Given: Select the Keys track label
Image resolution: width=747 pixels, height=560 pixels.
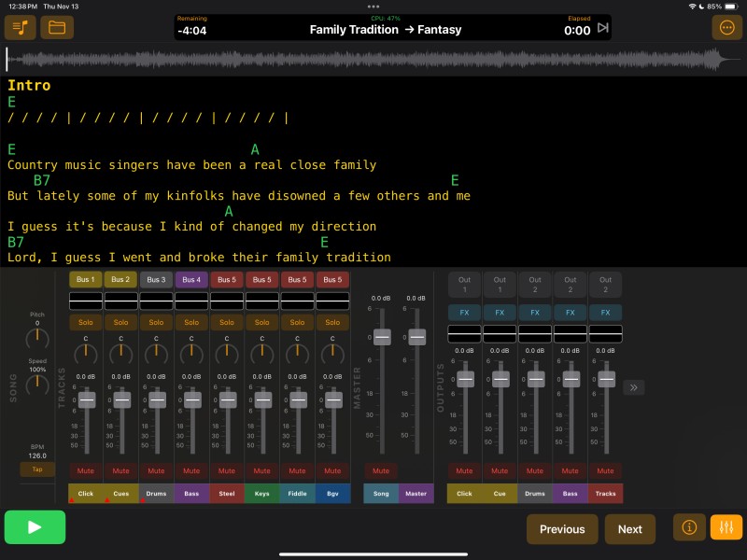Looking at the screenshot, I should pos(262,493).
